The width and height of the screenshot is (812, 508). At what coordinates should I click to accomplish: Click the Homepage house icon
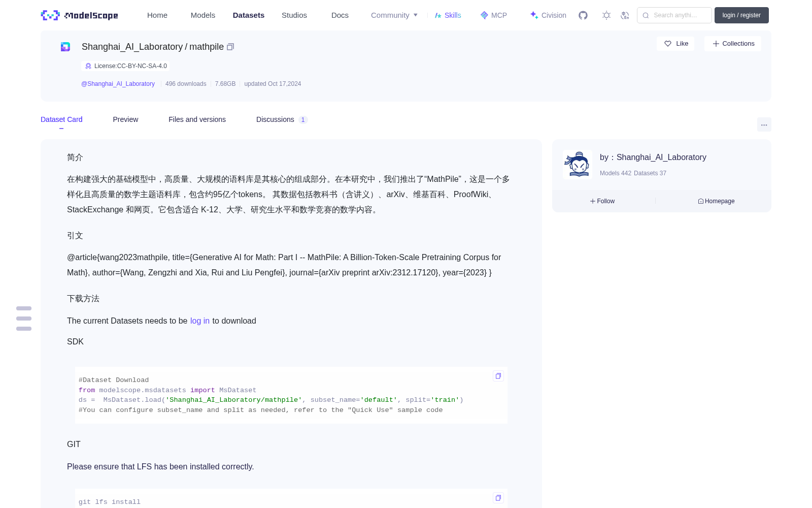[x=701, y=201]
